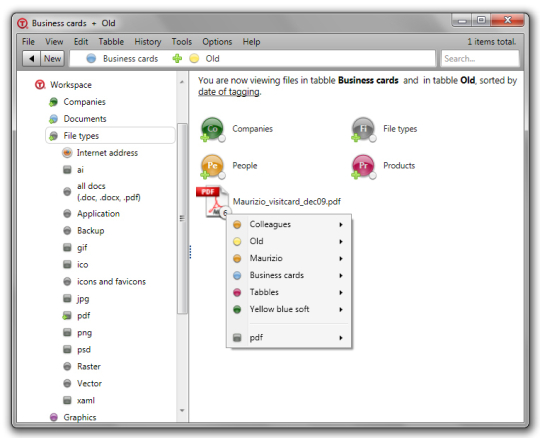The image size is (540, 438).
Task: Click sidebar scrollbar up arrow
Action: point(182,82)
